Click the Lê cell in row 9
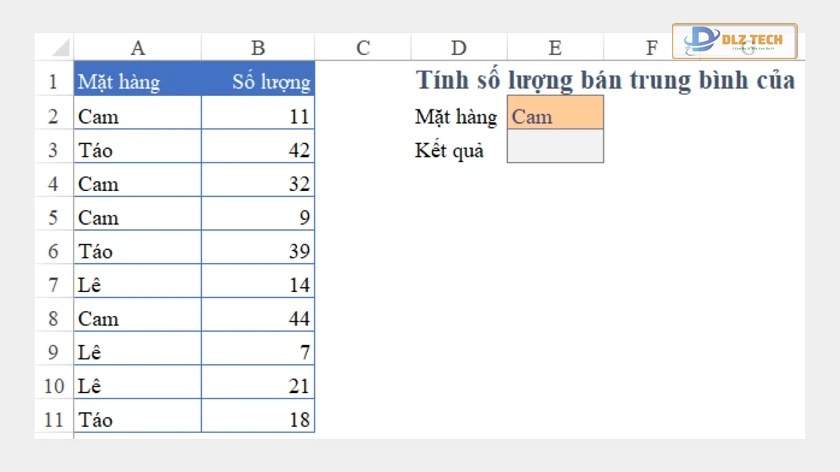The image size is (840, 472). click(x=137, y=352)
